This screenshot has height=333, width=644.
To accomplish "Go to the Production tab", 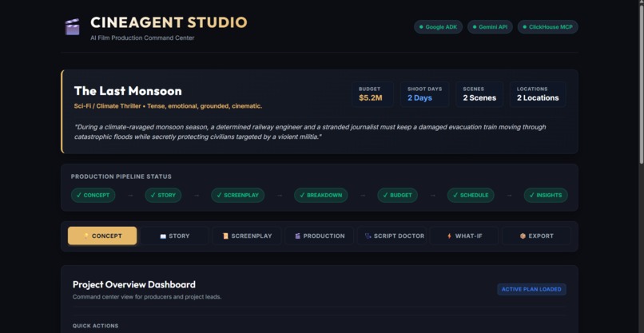I will pyautogui.click(x=319, y=236).
